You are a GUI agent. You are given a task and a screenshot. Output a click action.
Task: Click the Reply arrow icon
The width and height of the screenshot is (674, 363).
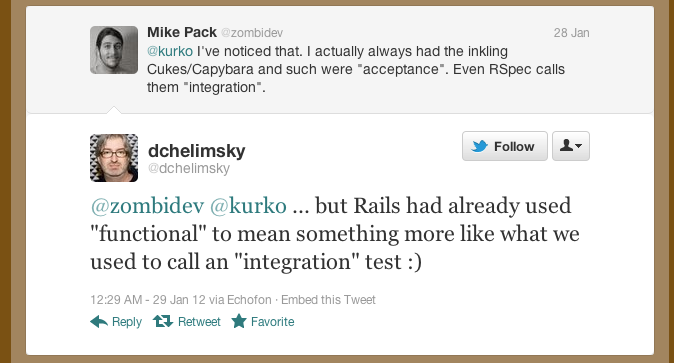99,321
